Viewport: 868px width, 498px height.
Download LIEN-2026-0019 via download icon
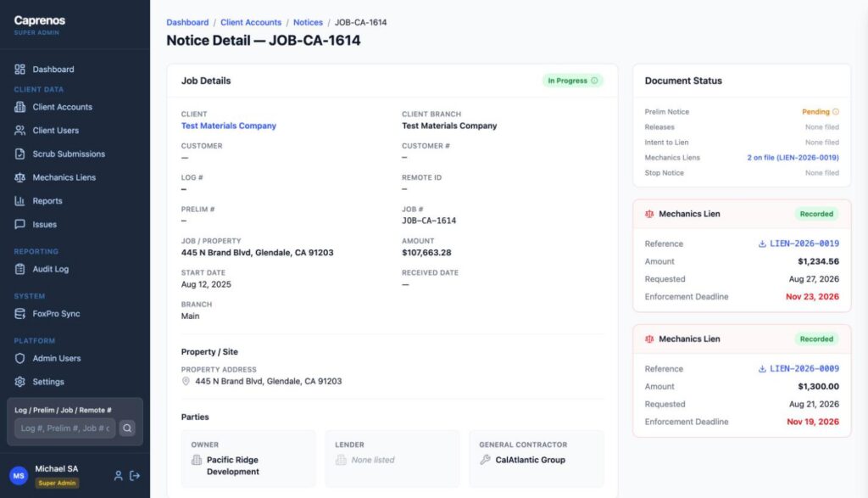[x=762, y=243]
